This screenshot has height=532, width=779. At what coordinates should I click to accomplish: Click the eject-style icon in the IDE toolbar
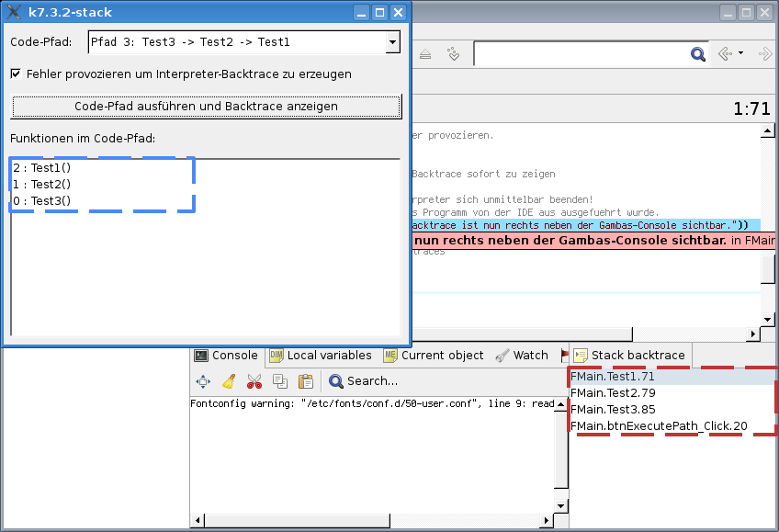click(x=425, y=54)
